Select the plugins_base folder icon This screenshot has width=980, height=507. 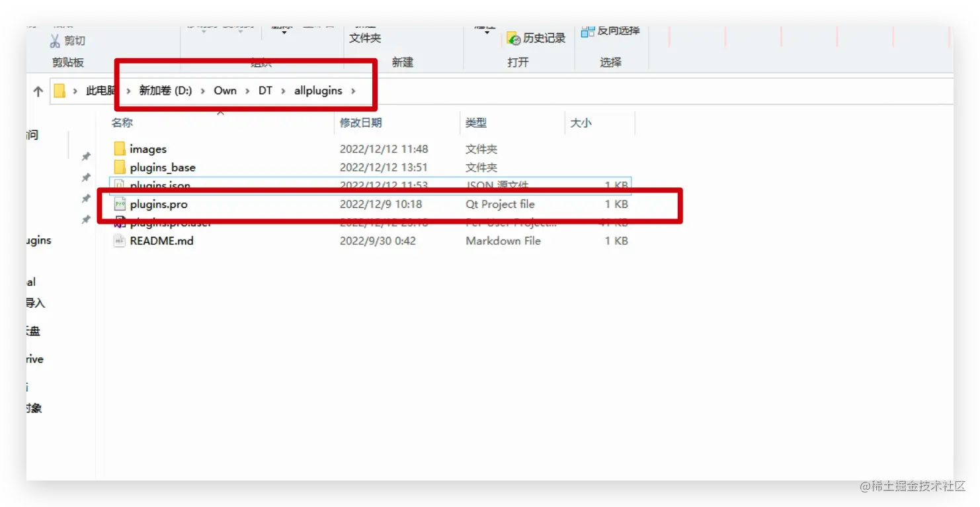point(120,167)
